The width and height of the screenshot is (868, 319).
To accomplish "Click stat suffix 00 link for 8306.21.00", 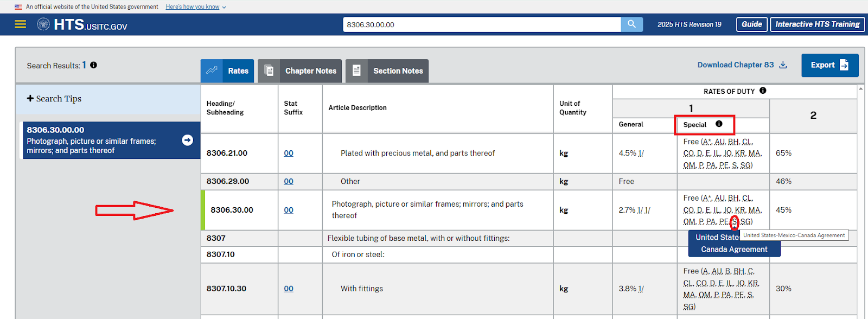I will click(x=289, y=153).
